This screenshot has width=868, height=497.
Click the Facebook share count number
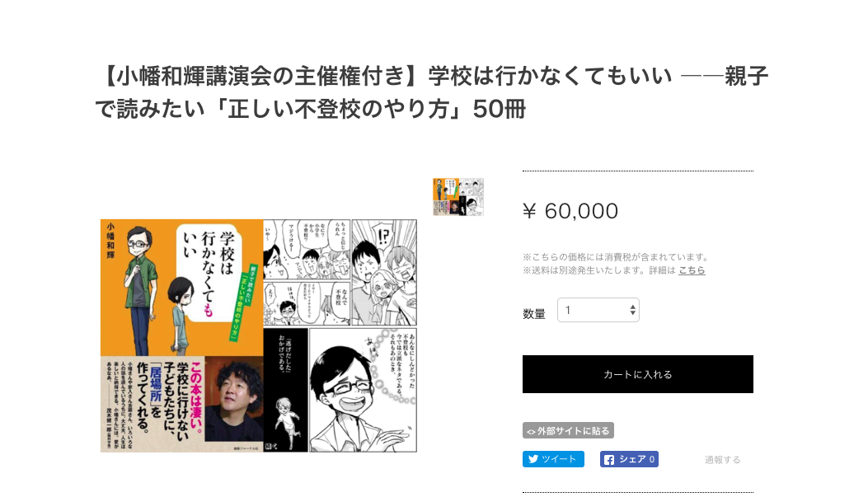tap(651, 459)
